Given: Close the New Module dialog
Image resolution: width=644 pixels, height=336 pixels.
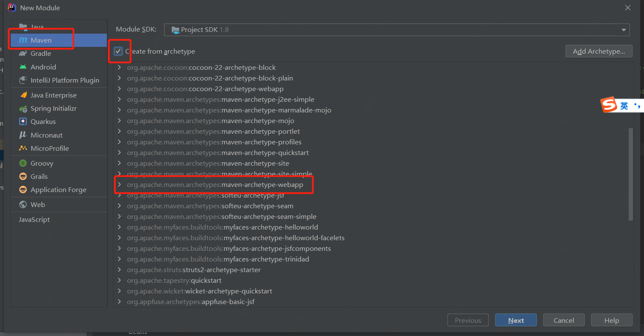Looking at the screenshot, I should 628,8.
